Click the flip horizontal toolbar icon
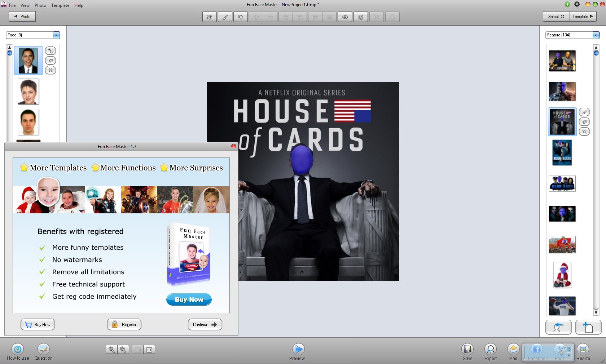The image size is (606, 364). tap(345, 17)
